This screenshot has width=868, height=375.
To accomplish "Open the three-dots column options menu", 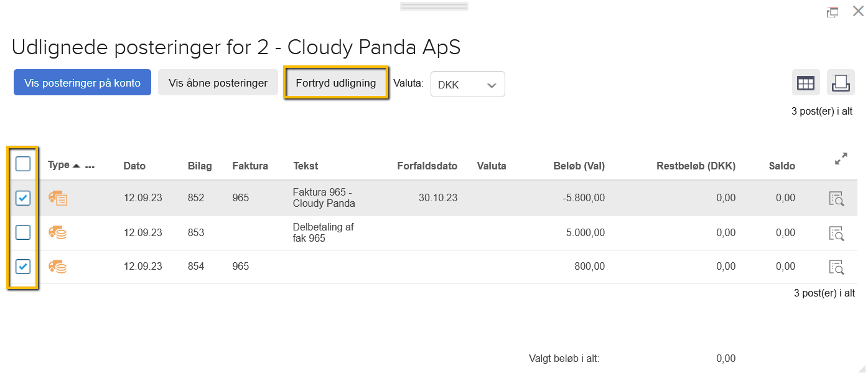I will click(x=90, y=167).
